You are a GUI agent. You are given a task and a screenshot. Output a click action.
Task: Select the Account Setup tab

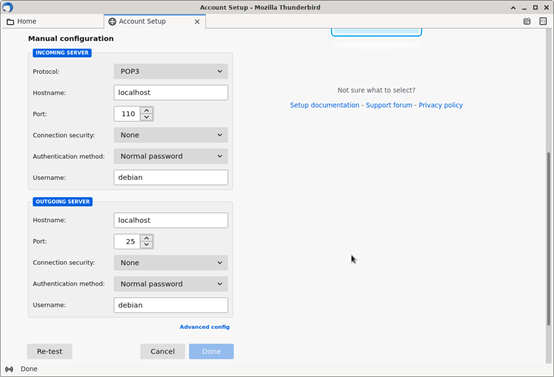pos(155,22)
